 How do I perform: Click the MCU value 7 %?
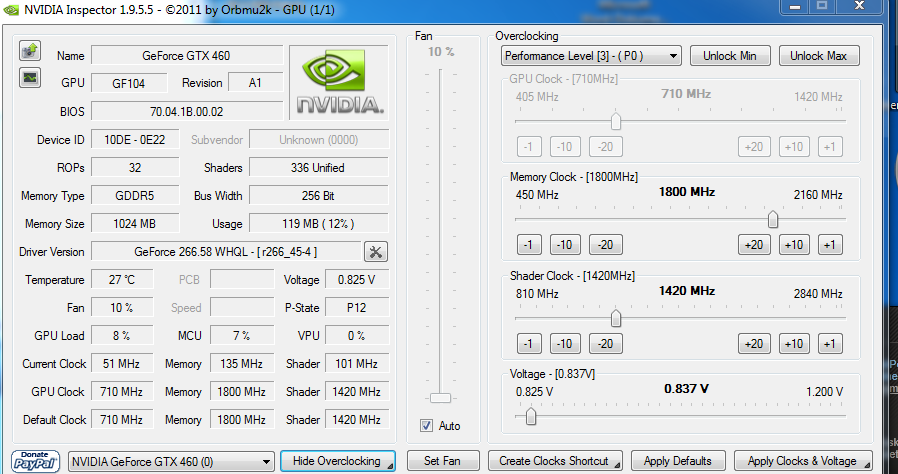[x=242, y=335]
